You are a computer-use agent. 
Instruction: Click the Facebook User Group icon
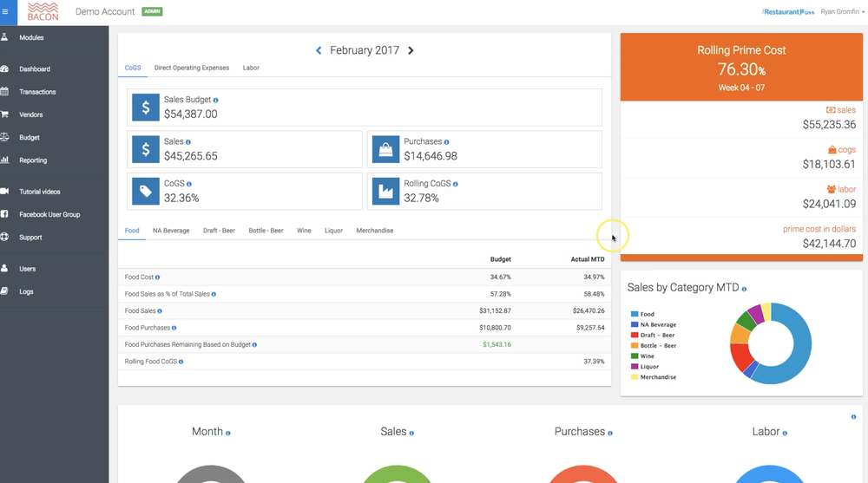tap(4, 213)
